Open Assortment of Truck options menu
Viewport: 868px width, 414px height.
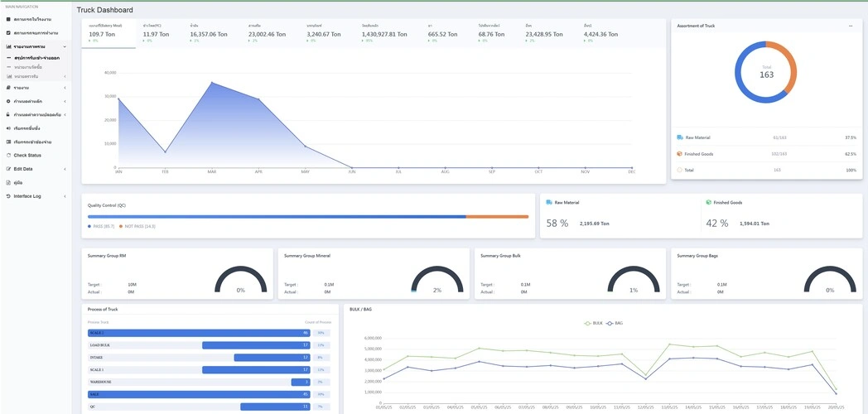[851, 26]
